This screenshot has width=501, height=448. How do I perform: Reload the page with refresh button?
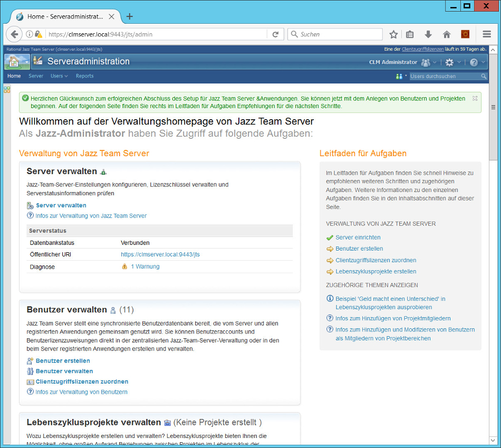click(275, 34)
